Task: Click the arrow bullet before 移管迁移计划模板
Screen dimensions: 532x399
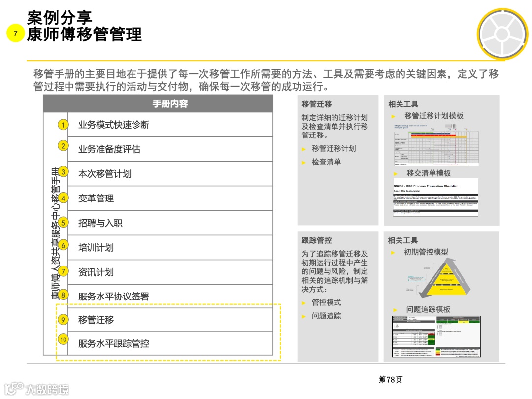Action: [393, 116]
